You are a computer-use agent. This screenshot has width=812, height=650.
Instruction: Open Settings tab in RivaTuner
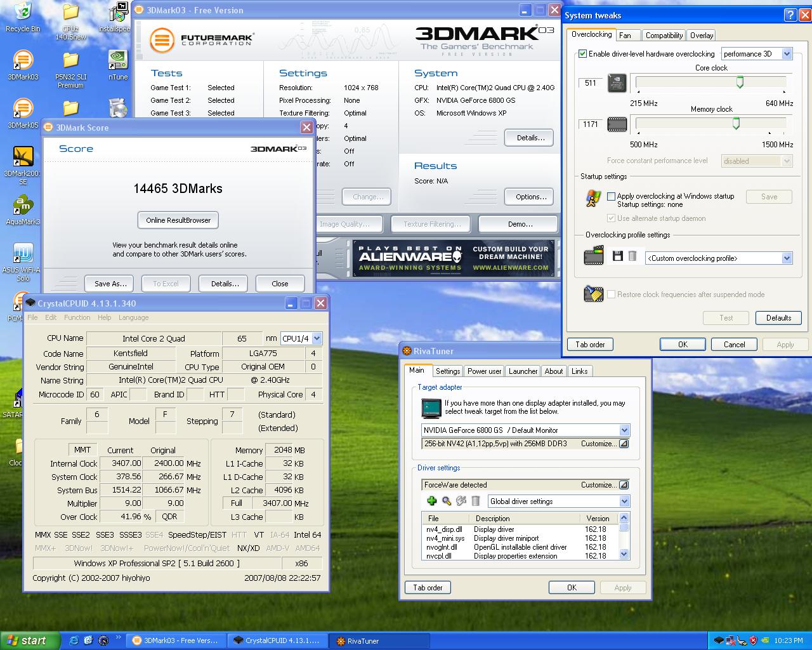(x=448, y=371)
